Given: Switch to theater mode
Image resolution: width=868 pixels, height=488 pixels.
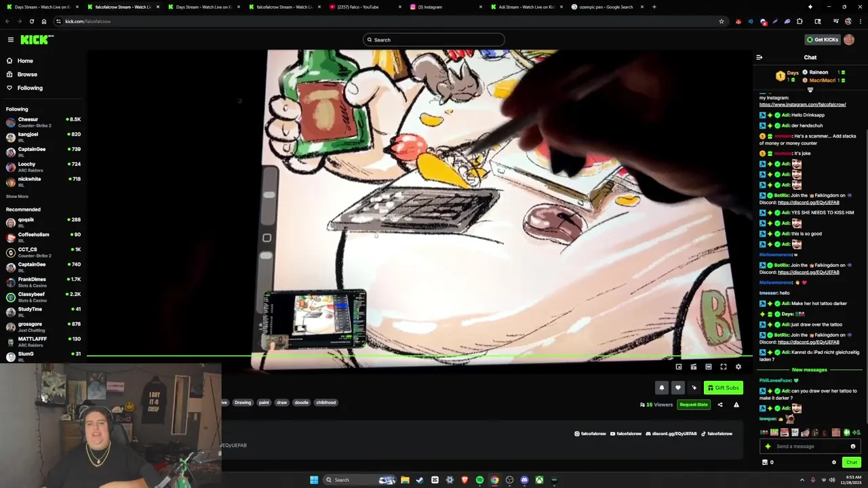Looking at the screenshot, I should coord(709,367).
